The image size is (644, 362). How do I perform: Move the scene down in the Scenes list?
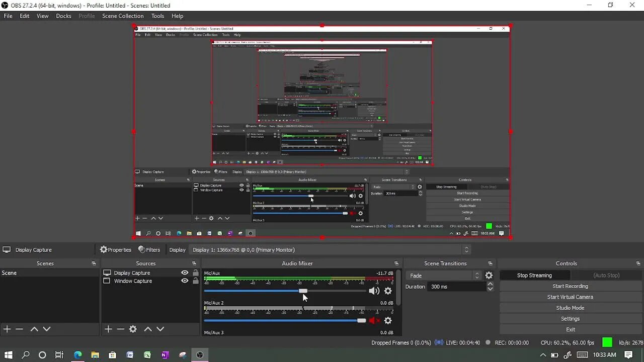[x=47, y=329]
